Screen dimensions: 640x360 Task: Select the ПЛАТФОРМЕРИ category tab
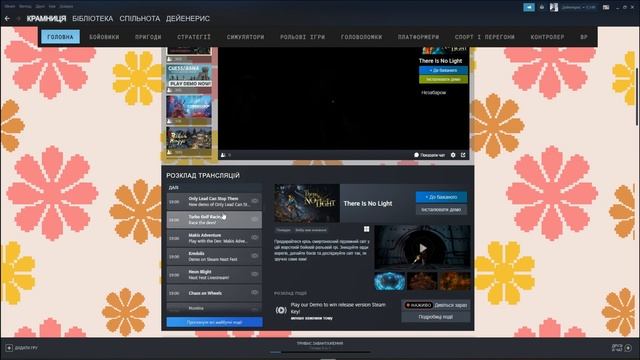[x=418, y=37]
